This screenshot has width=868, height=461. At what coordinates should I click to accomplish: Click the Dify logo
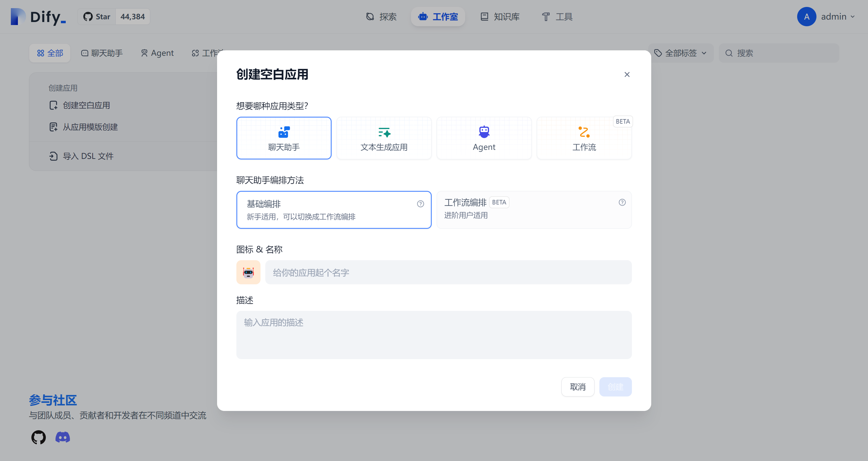click(x=38, y=17)
